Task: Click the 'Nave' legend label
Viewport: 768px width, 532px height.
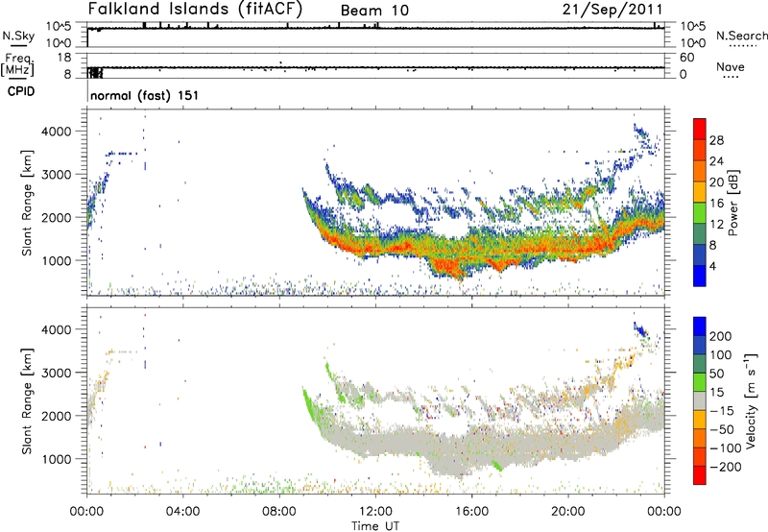Action: tap(731, 66)
